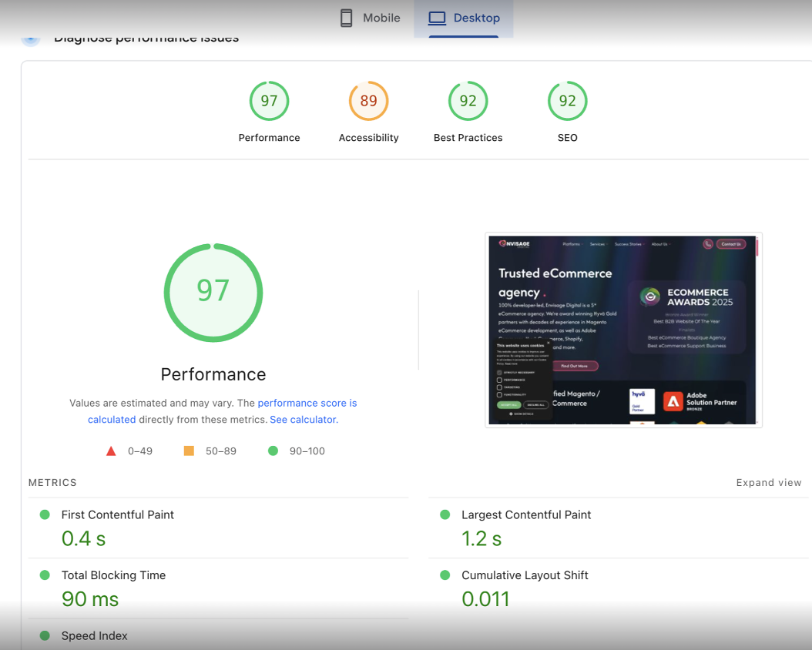The width and height of the screenshot is (812, 650).
Task: Open the Performance 97 score gauge
Action: (x=270, y=101)
